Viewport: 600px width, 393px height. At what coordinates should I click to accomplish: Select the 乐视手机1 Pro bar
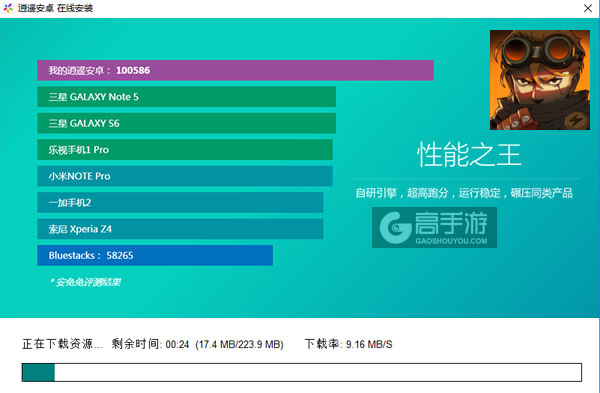185,149
